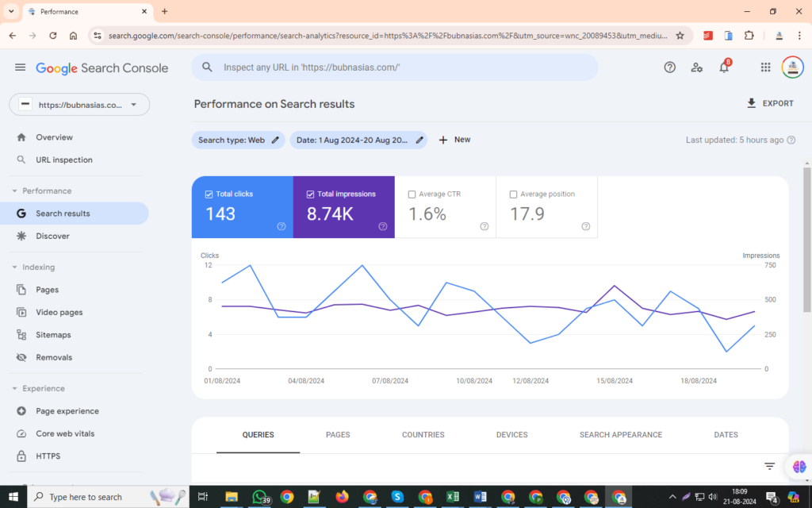Viewport: 812px width, 508px height.
Task: Open the users and permissions icon
Action: [x=696, y=67]
